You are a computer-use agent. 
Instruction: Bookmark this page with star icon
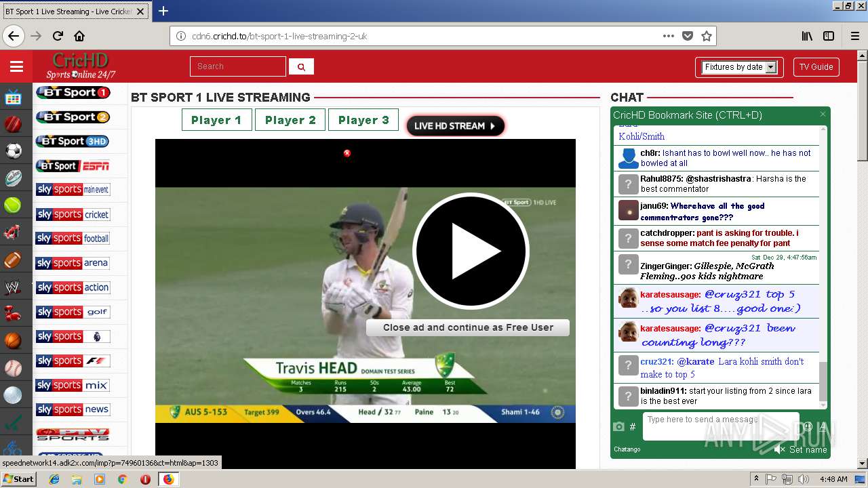pyautogui.click(x=706, y=36)
